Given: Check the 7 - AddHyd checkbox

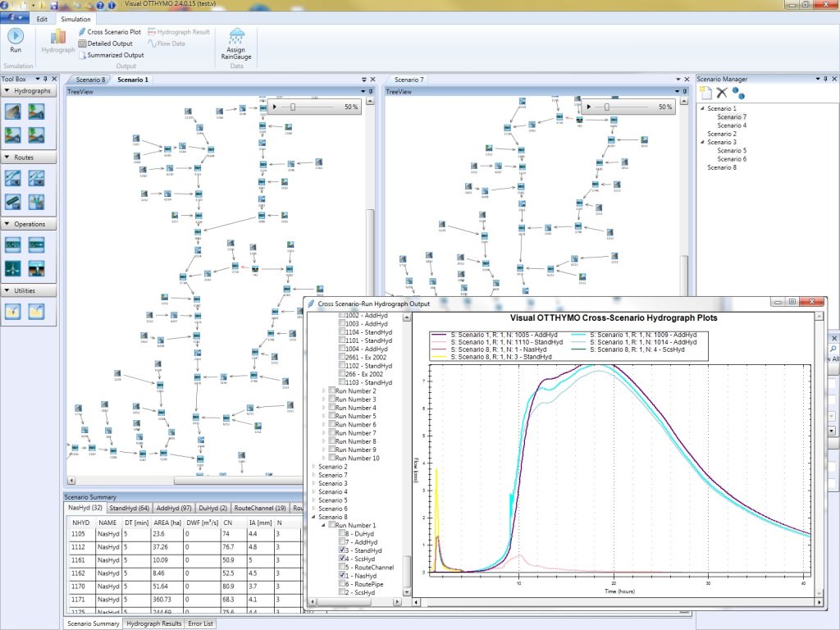Looking at the screenshot, I should pyautogui.click(x=342, y=541).
